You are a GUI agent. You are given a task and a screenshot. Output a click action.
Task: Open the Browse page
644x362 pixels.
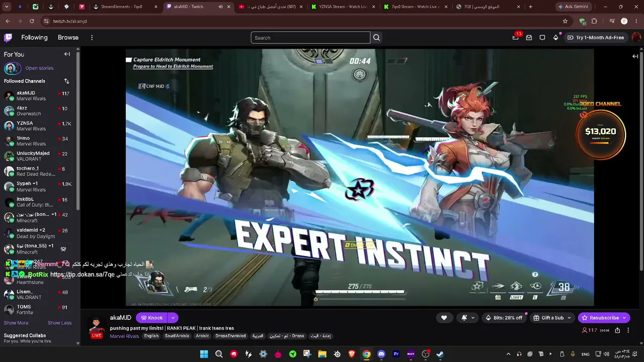(68, 38)
